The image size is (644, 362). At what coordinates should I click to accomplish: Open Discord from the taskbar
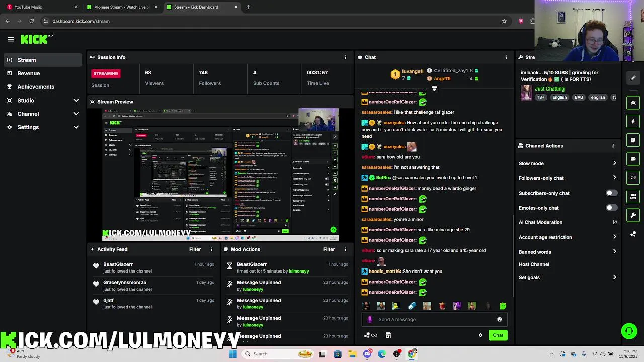(x=367, y=354)
